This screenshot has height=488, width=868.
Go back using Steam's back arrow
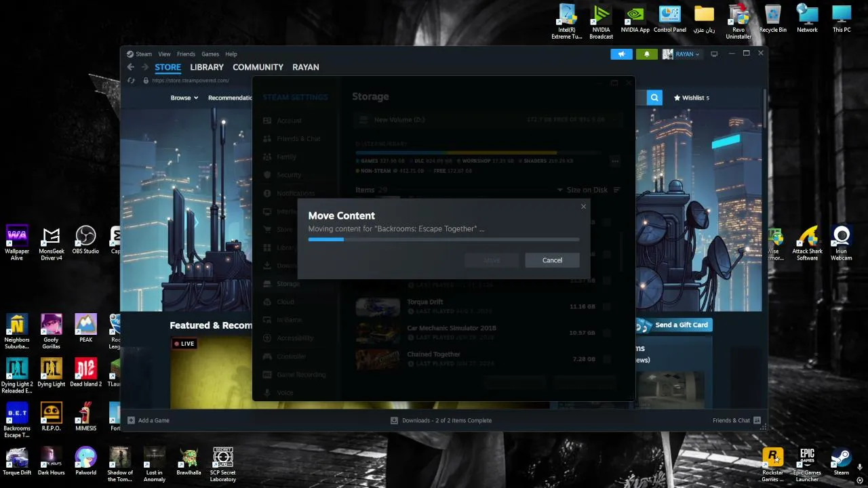(x=131, y=67)
